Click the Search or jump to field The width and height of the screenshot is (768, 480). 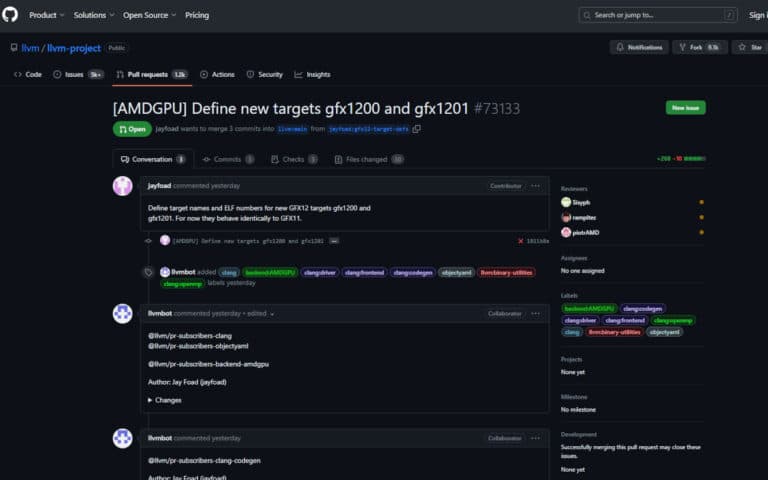658,15
